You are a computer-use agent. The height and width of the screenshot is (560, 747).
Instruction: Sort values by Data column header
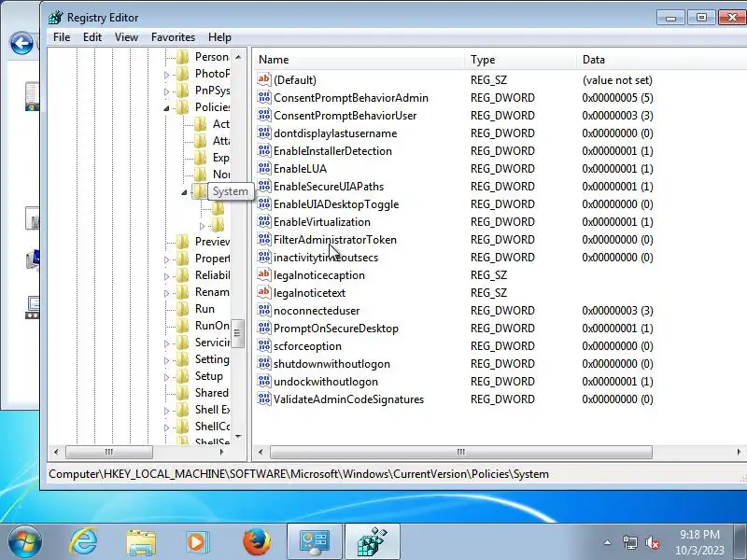click(661, 60)
